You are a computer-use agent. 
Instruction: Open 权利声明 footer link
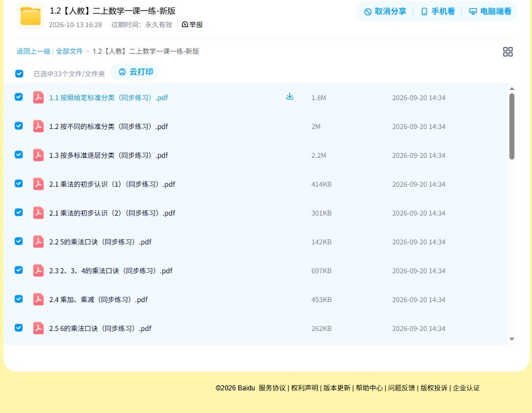point(304,388)
